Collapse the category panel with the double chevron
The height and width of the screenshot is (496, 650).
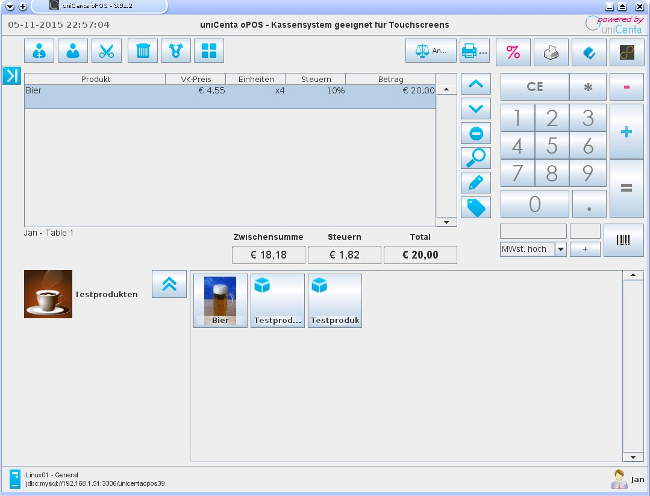click(x=169, y=284)
